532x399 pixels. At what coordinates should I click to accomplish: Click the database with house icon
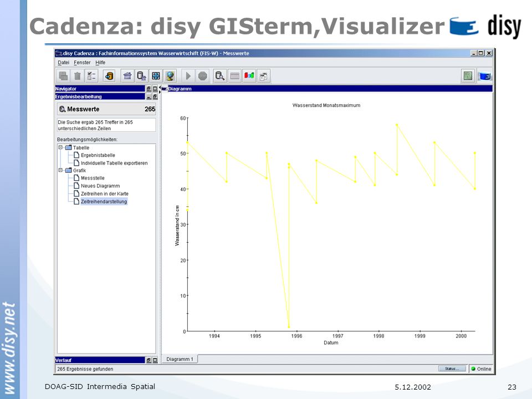pyautogui.click(x=141, y=76)
